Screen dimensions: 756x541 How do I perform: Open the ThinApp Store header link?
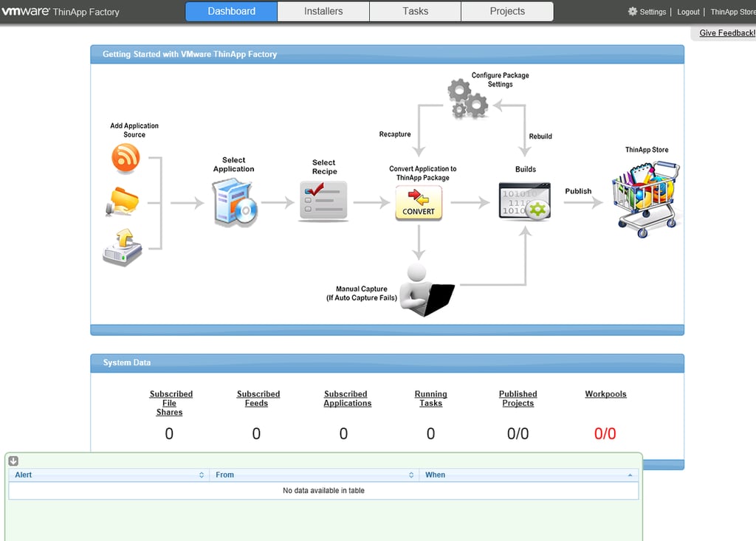733,12
